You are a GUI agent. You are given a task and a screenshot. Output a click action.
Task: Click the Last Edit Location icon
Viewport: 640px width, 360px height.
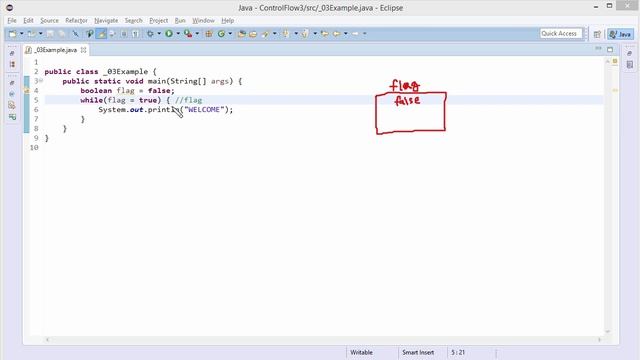click(x=325, y=34)
